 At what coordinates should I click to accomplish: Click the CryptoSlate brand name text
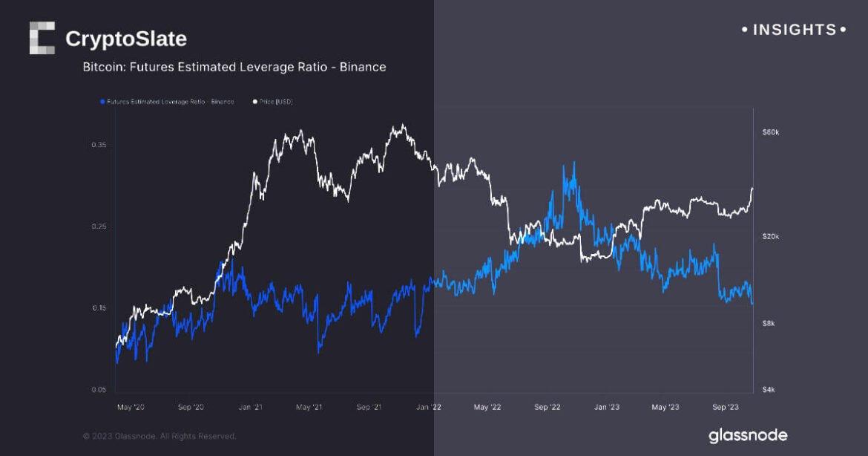click(126, 39)
